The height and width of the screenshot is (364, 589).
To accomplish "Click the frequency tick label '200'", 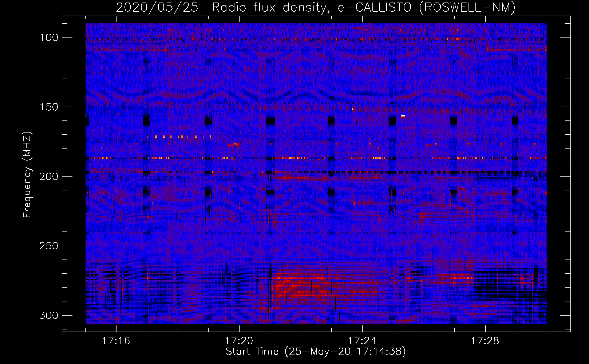I will tap(48, 177).
